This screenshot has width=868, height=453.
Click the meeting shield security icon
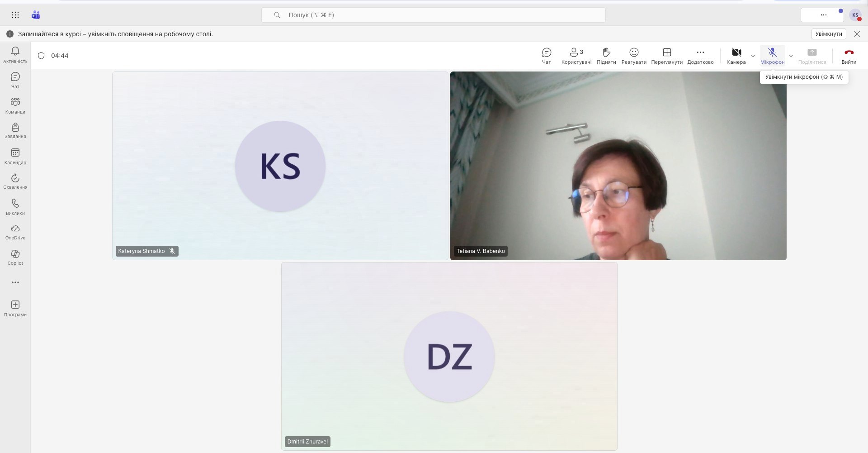[41, 56]
